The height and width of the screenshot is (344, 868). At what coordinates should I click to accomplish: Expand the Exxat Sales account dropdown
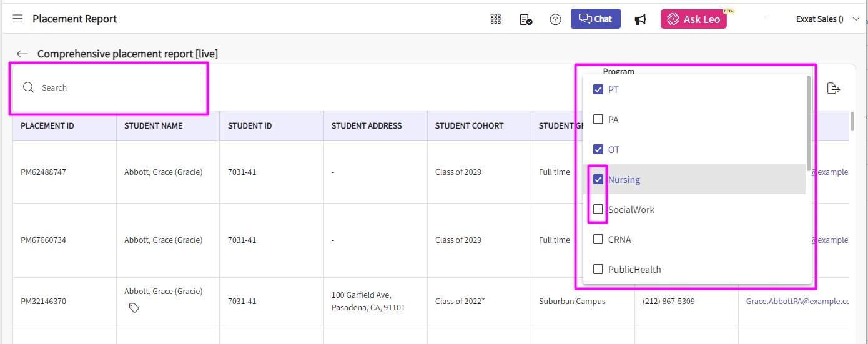[856, 19]
